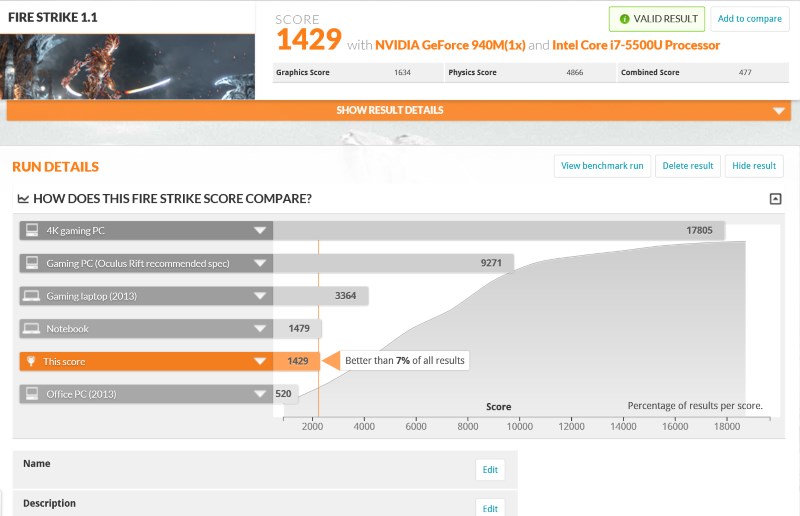Expand Show Result Details bar

point(398,110)
